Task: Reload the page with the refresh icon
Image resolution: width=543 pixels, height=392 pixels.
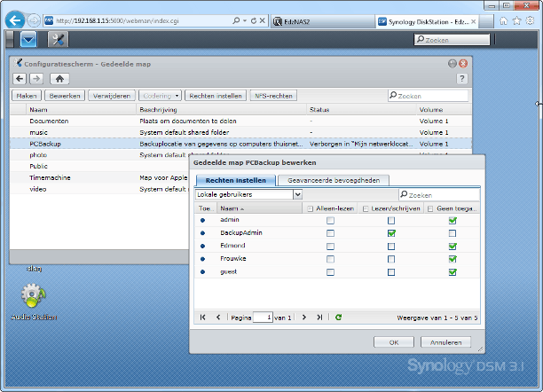Action: click(254, 20)
